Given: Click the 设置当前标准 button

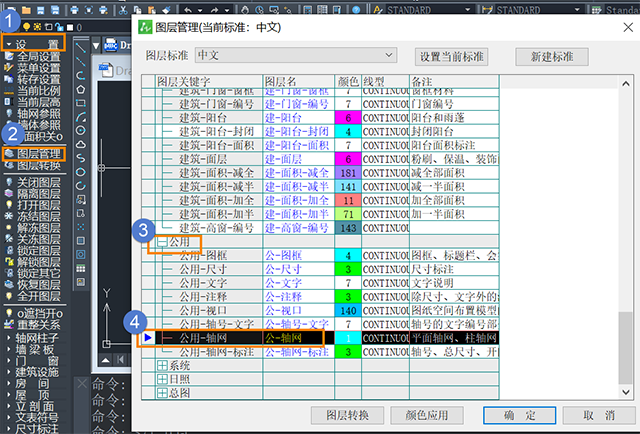Looking at the screenshot, I should click(x=451, y=57).
